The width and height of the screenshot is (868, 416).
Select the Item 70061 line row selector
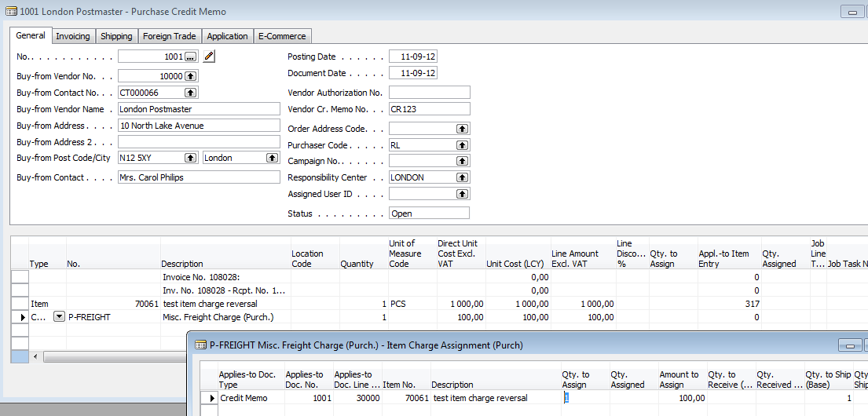click(x=19, y=304)
